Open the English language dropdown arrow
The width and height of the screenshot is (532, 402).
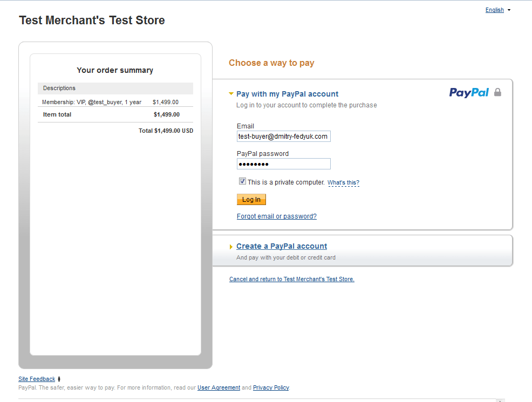pos(509,10)
